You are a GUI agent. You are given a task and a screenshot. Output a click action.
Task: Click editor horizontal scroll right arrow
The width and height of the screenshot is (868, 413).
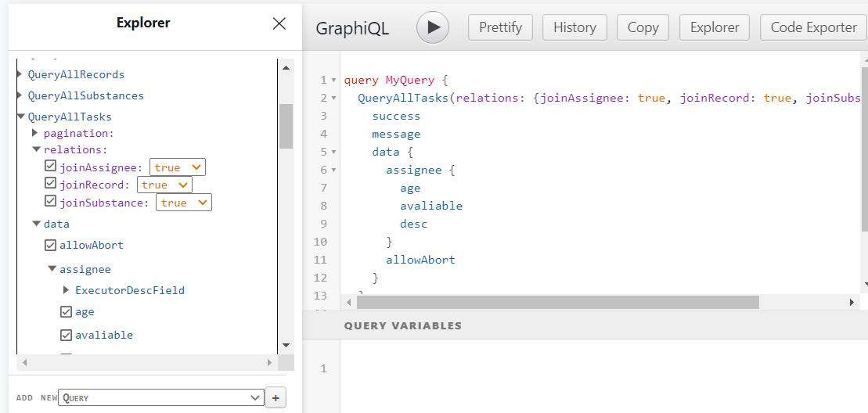coord(852,303)
